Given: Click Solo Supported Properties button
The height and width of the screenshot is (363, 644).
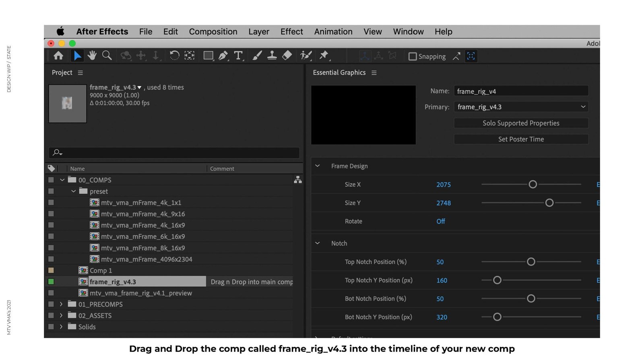Looking at the screenshot, I should [521, 123].
